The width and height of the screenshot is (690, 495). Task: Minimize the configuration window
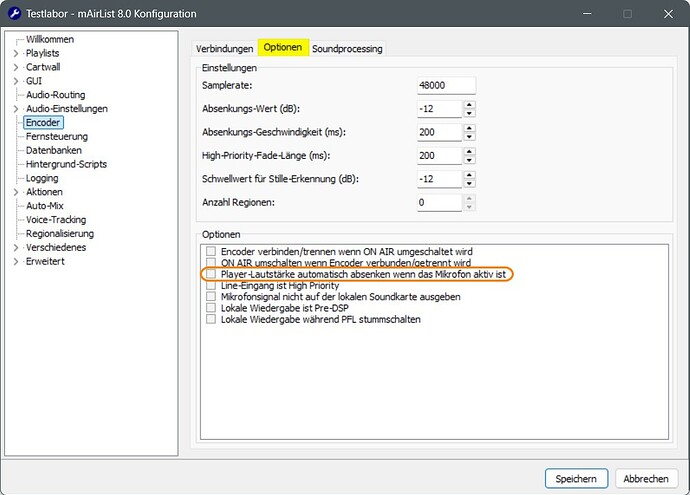pyautogui.click(x=587, y=14)
